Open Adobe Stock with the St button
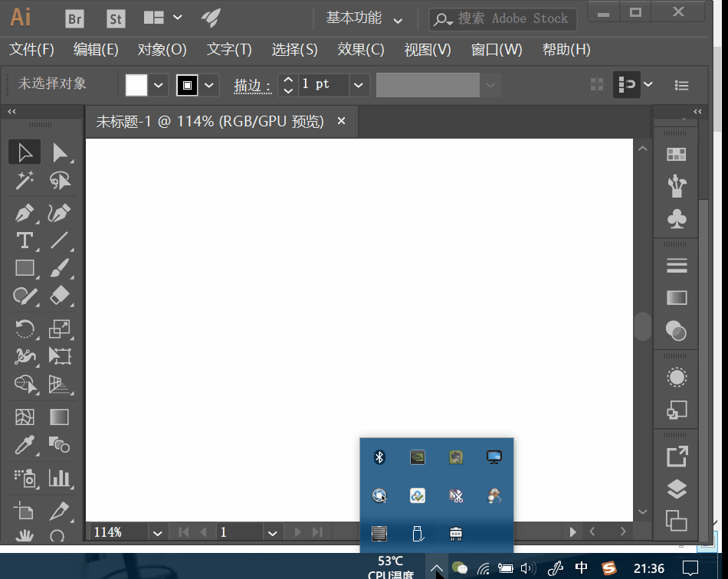This screenshot has width=728, height=579. pyautogui.click(x=115, y=18)
